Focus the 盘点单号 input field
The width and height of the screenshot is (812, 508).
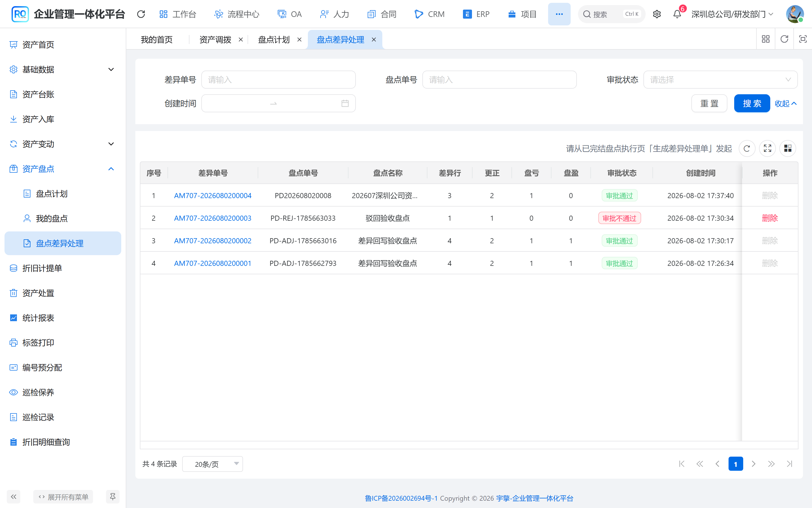(x=499, y=80)
